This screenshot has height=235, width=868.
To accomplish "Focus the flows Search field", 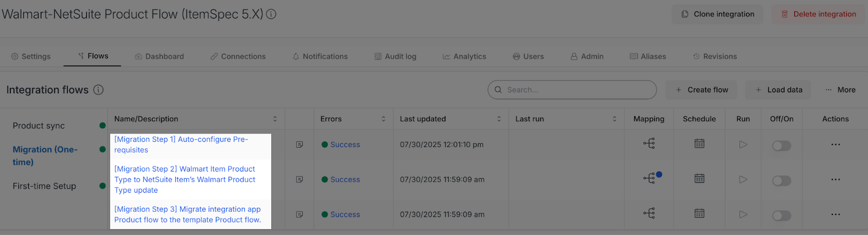I will (572, 90).
